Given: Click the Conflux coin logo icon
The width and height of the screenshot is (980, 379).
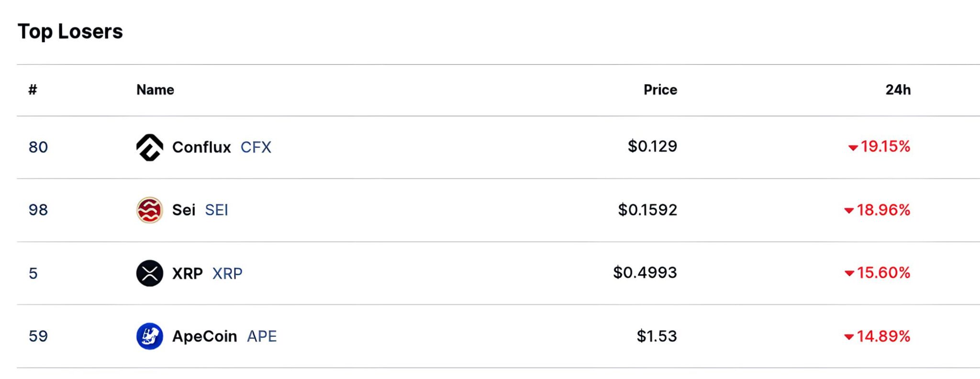Looking at the screenshot, I should (x=150, y=147).
